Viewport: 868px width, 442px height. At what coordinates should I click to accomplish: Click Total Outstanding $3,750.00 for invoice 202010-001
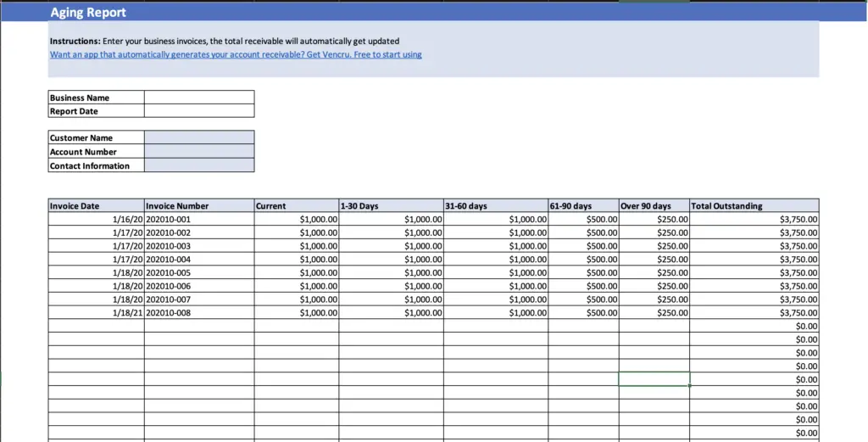coord(754,219)
